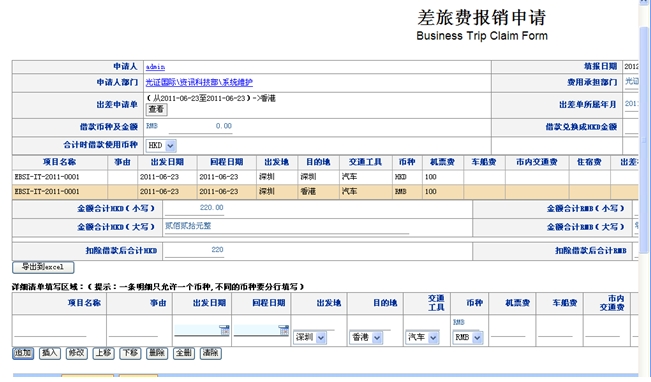Click the 交通工具 column header in upper table

[365, 162]
